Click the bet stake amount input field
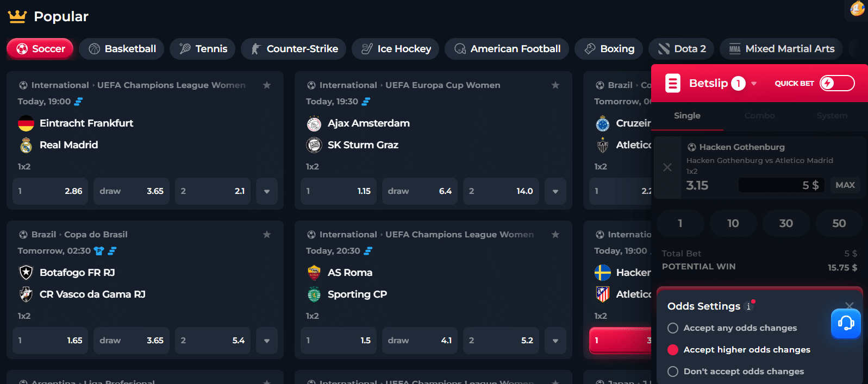The image size is (868, 384). tap(780, 185)
